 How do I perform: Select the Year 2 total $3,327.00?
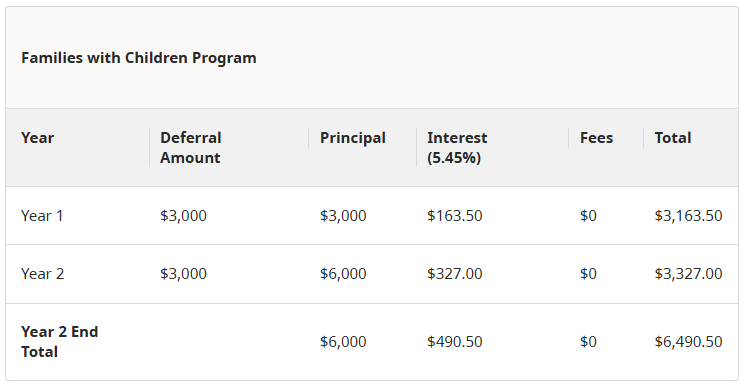[x=688, y=274]
